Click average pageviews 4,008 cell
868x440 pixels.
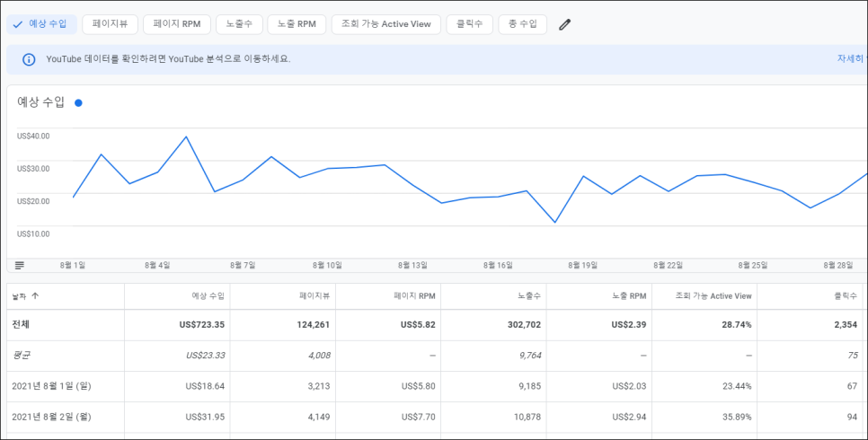pos(319,356)
